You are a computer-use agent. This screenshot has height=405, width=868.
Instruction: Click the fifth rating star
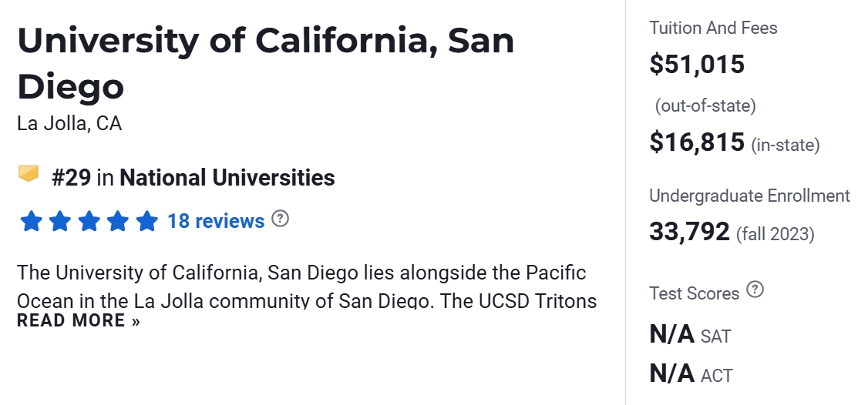[x=146, y=222]
